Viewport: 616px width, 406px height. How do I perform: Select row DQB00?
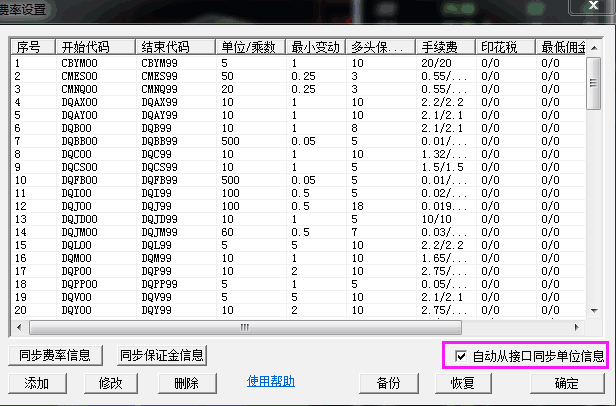(x=299, y=128)
